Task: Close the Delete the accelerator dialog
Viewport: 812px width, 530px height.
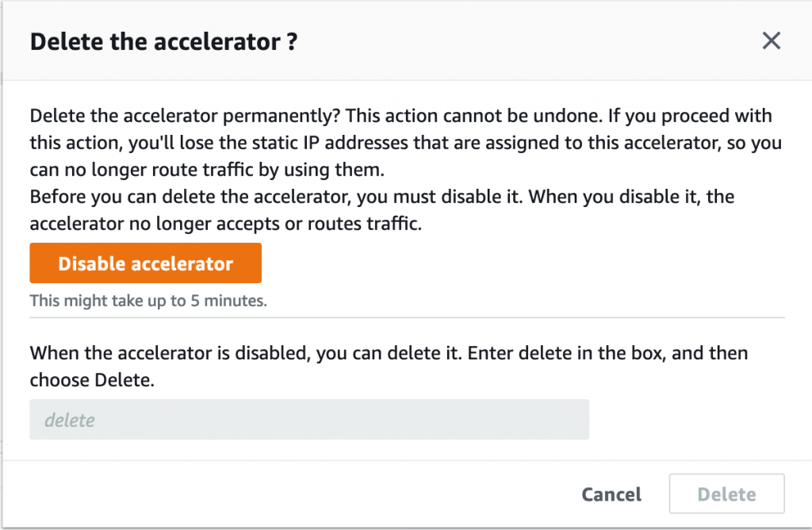Action: point(771,40)
